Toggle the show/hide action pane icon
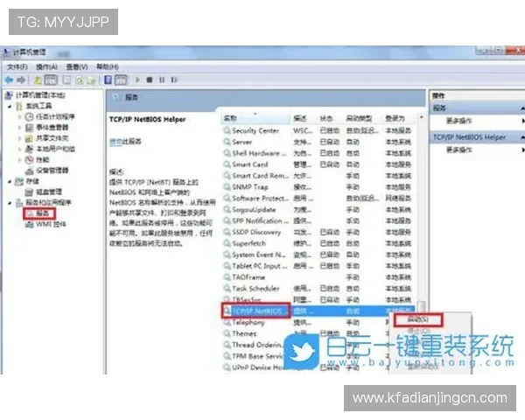This screenshot has width=525, height=420. [121, 80]
